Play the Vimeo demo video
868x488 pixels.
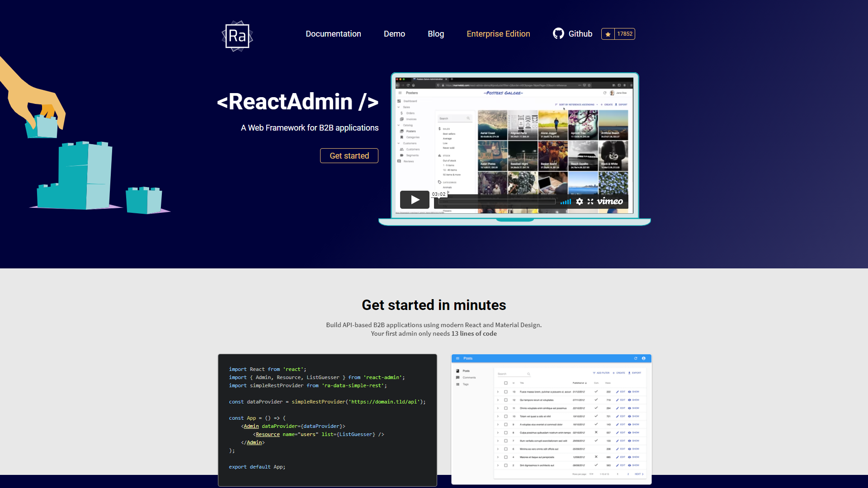tap(415, 200)
